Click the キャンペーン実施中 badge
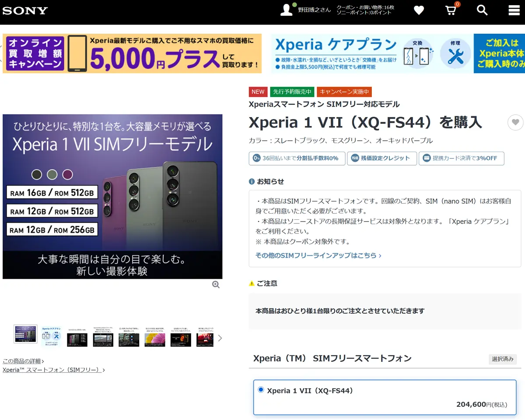 point(344,92)
